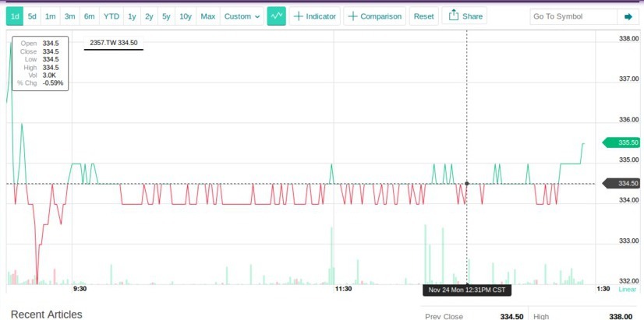Select the YTD range
The width and height of the screenshot is (644, 320).
click(x=111, y=16)
